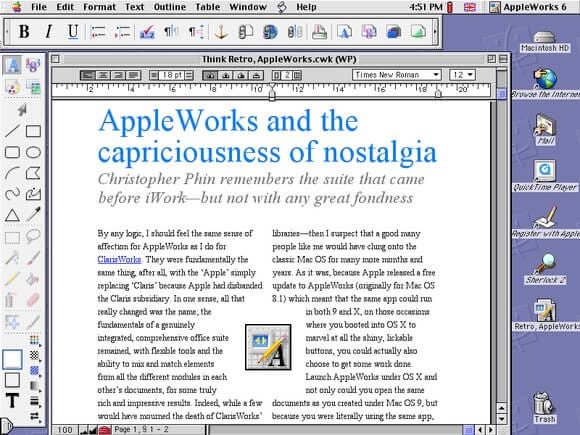Increase the number of columns
The height and width of the screenshot is (435, 580).
pos(297,75)
